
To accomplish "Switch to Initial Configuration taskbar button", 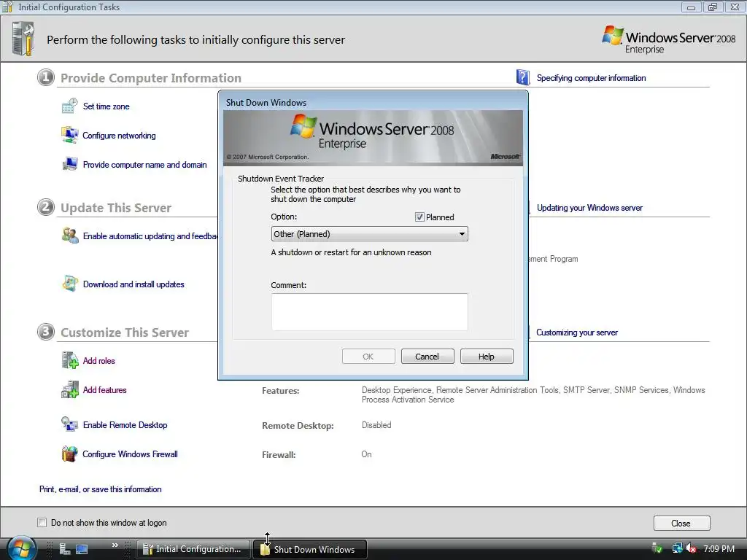I will [x=193, y=549].
